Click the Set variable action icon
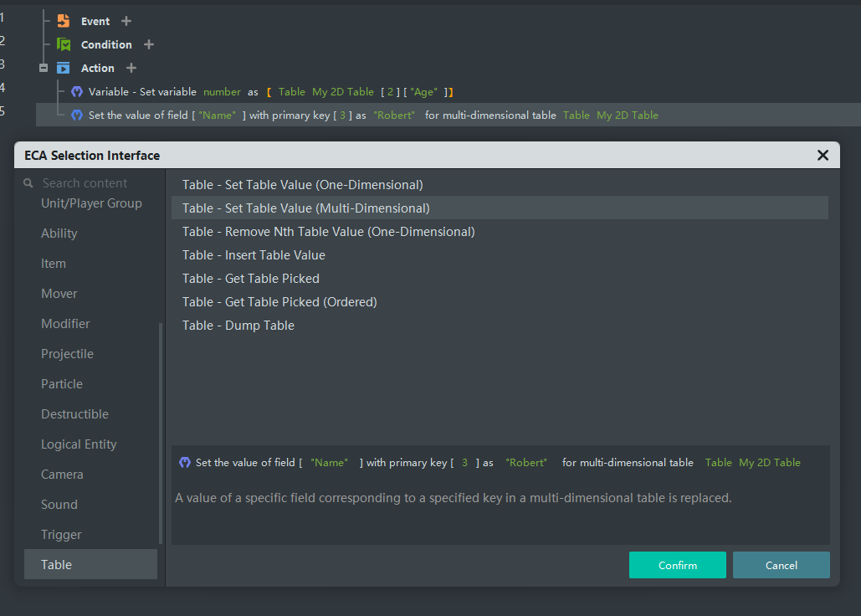Image resolution: width=861 pixels, height=616 pixels. (77, 92)
